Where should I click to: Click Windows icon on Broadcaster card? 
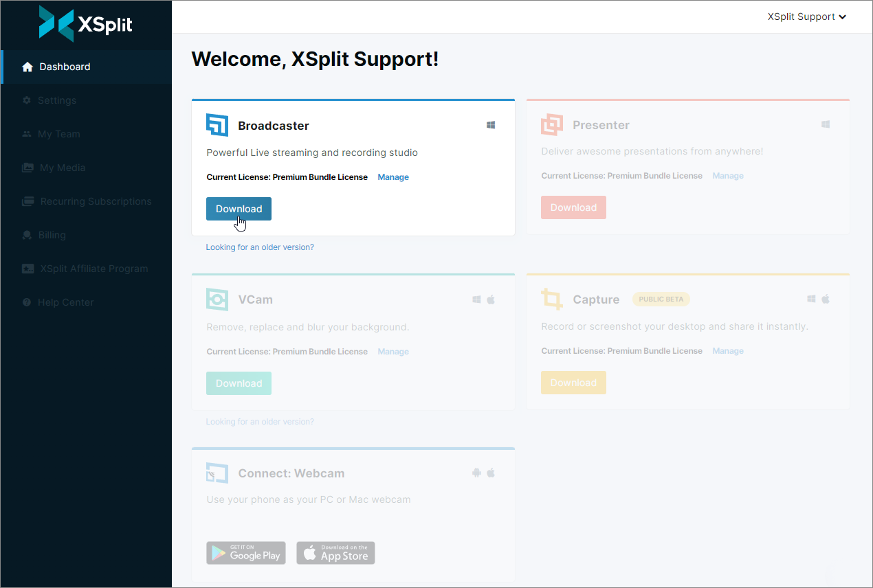491,125
